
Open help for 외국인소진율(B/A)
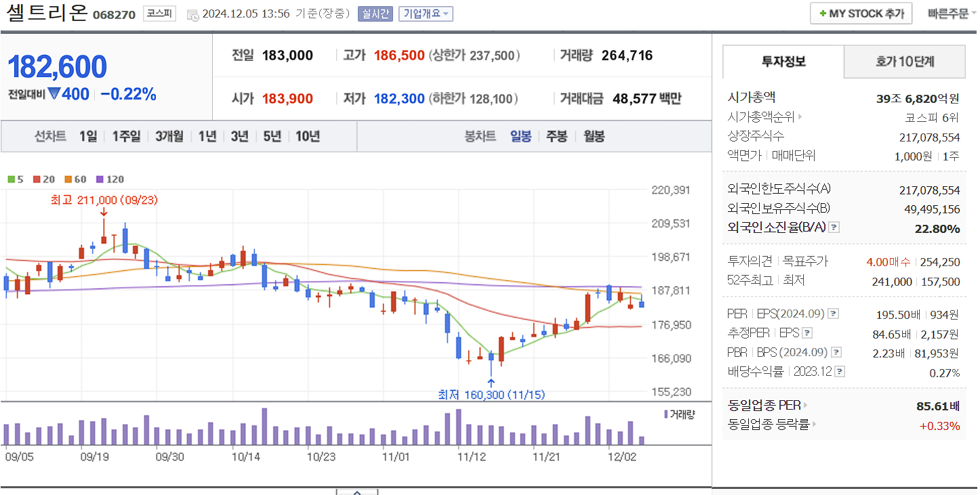click(835, 228)
